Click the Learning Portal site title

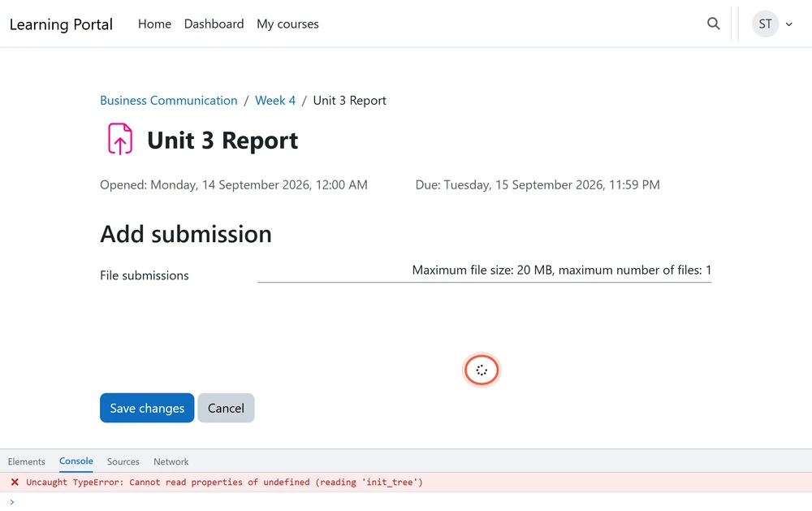coord(61,24)
